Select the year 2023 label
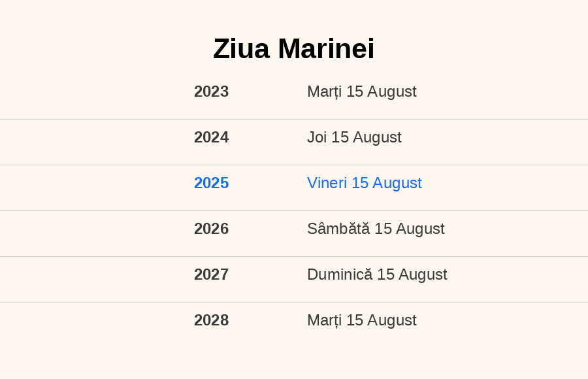The image size is (588, 379). [x=212, y=91]
